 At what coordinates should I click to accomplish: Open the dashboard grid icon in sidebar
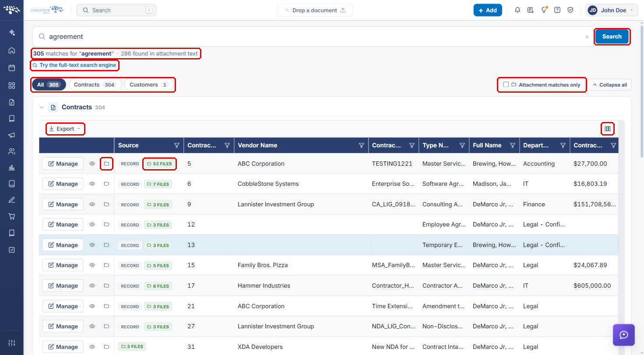pos(12,85)
